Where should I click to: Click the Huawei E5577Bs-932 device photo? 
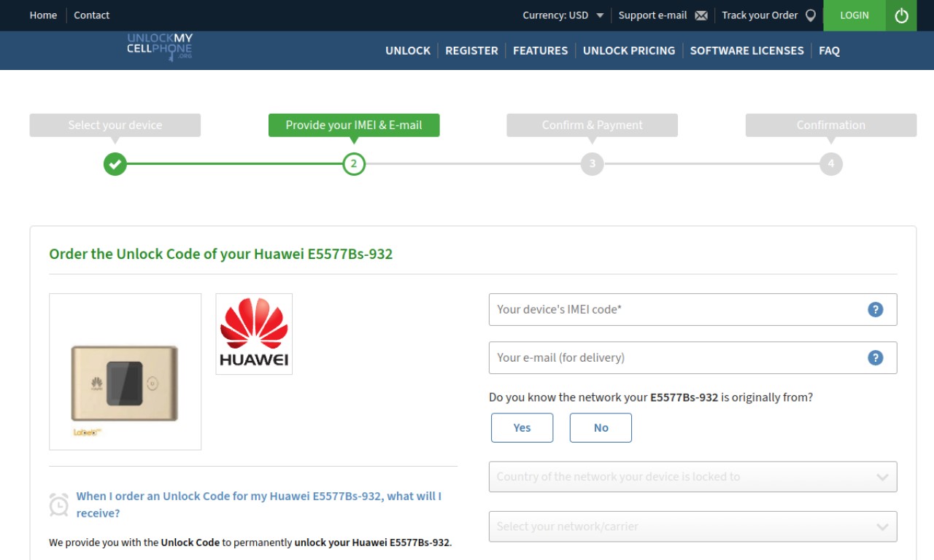click(125, 372)
